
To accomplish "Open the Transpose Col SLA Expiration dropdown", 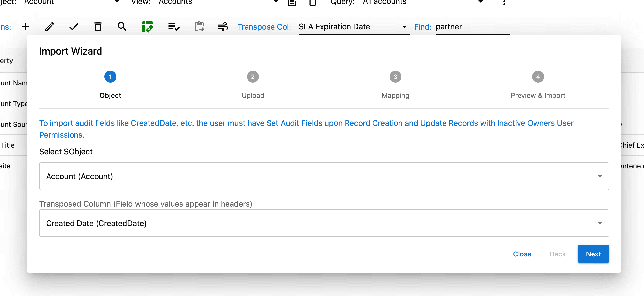I will point(354,27).
